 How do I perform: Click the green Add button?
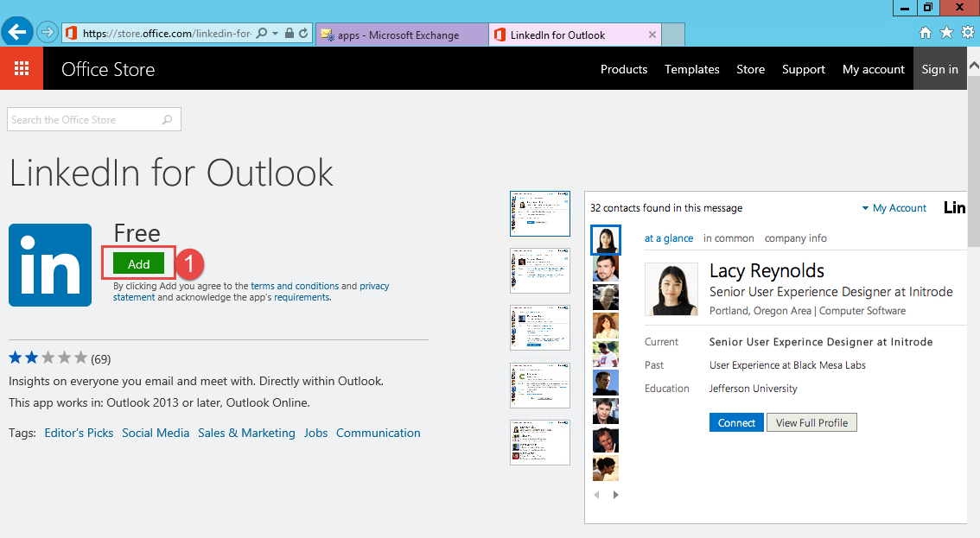(x=139, y=263)
